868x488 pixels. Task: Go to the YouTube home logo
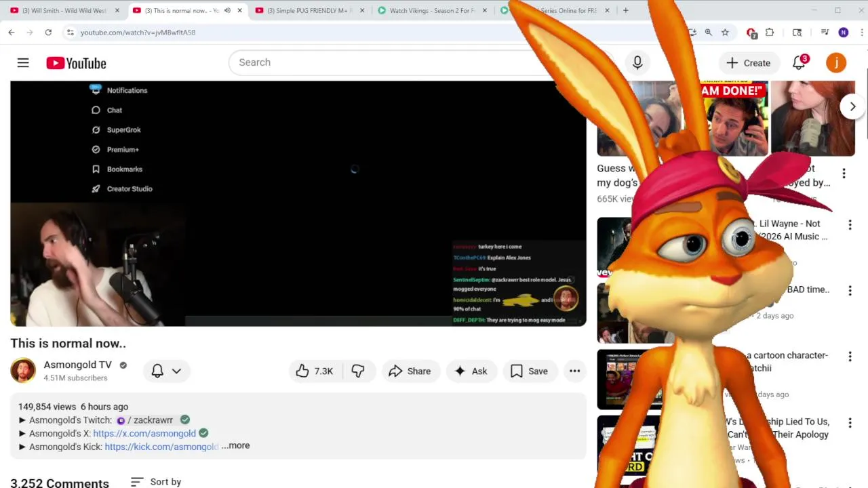76,63
